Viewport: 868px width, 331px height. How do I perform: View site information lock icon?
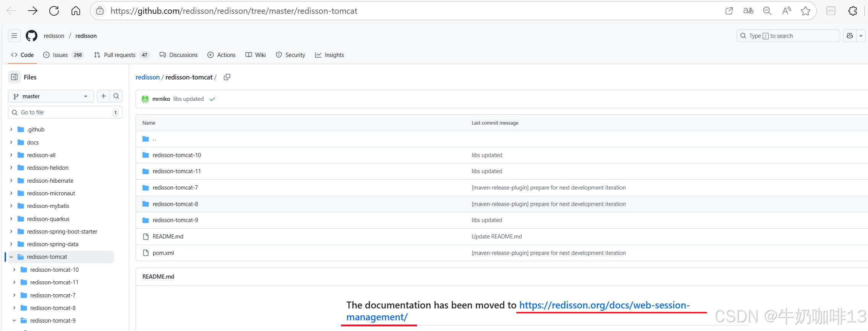click(x=100, y=11)
